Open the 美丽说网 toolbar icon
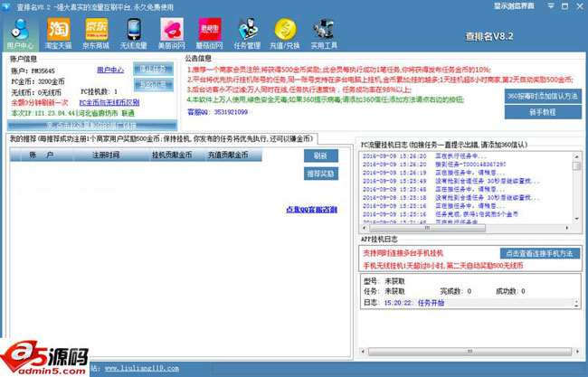The width and height of the screenshot is (588, 377). click(x=171, y=33)
